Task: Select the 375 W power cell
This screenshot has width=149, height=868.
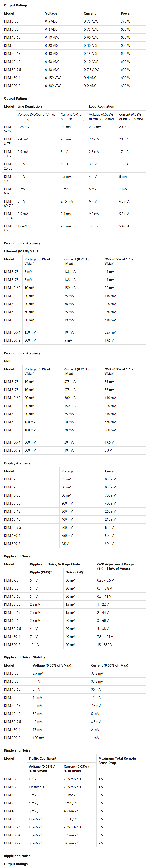Action: [125, 22]
